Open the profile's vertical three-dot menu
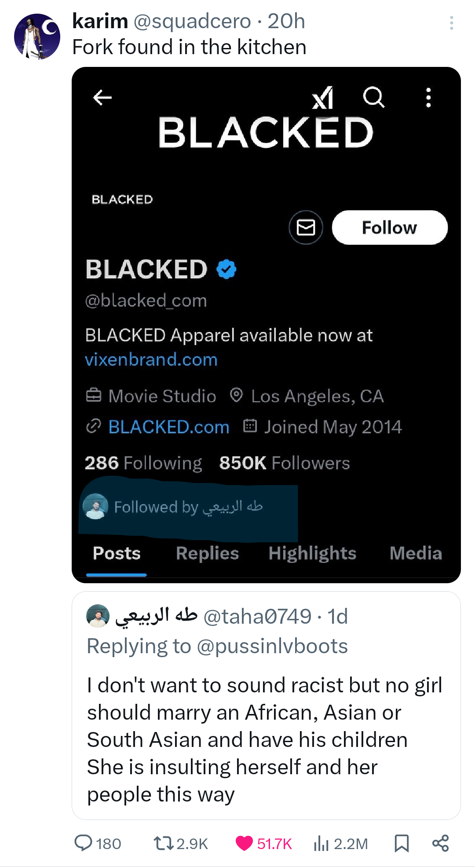 [428, 97]
